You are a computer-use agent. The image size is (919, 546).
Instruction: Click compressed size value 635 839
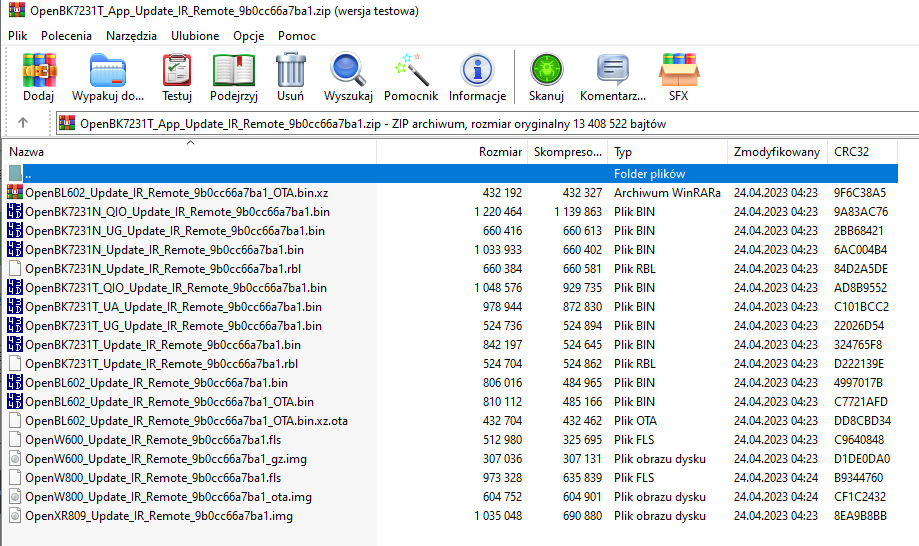583,478
